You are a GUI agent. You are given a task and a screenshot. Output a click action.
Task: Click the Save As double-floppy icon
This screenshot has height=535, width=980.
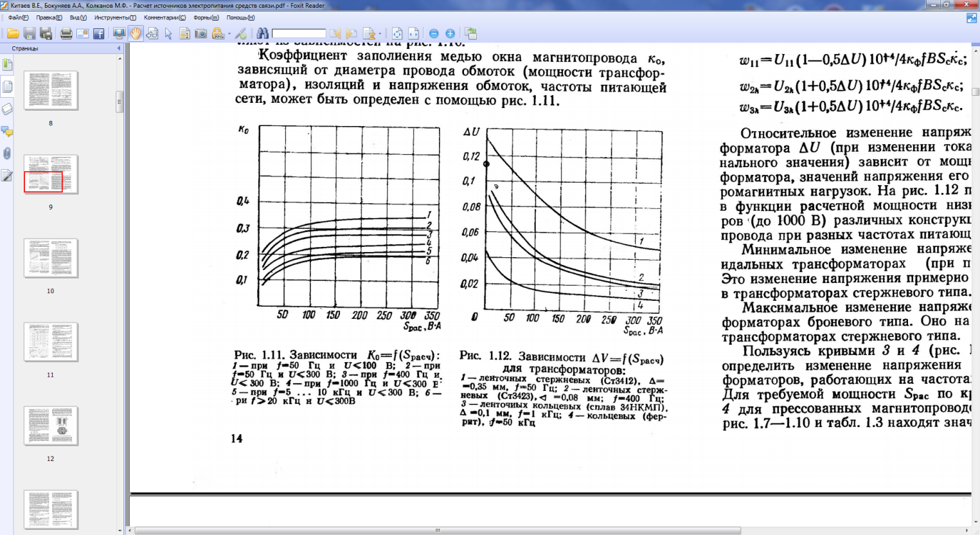tap(46, 33)
